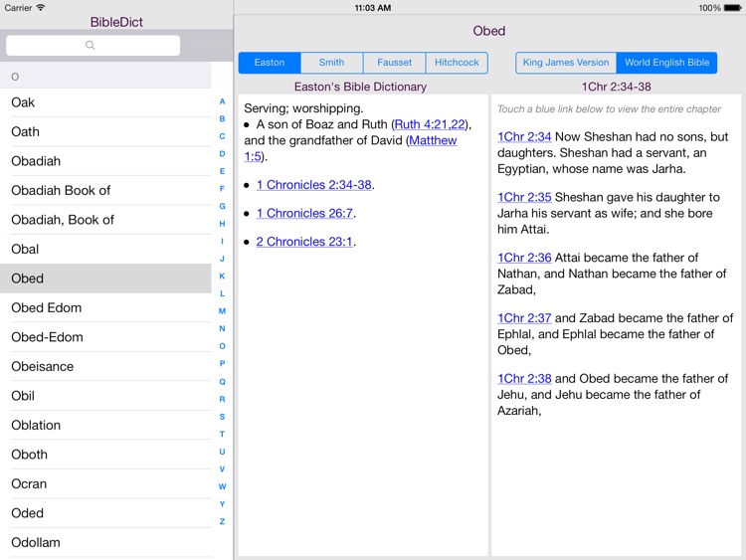Select the Odollam entry
This screenshot has height=560, width=746.
click(105, 542)
